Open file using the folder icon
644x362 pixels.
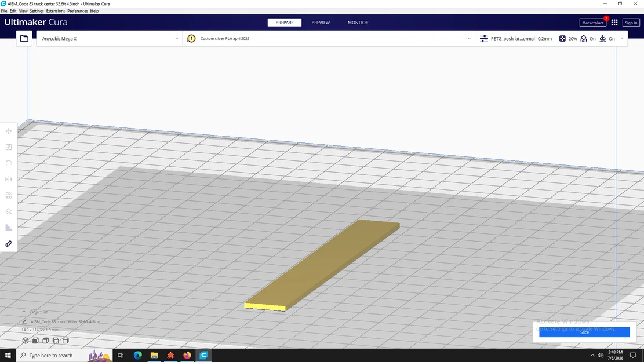[24, 39]
